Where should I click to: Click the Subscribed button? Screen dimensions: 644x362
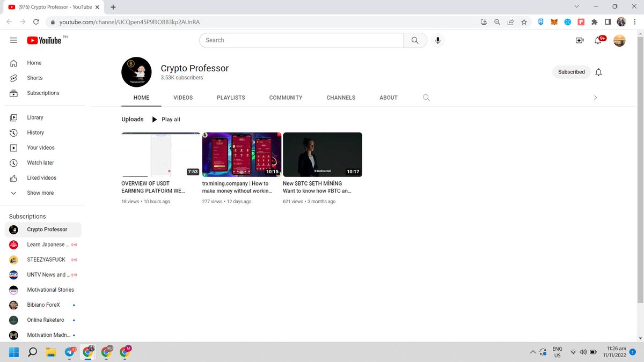[572, 72]
